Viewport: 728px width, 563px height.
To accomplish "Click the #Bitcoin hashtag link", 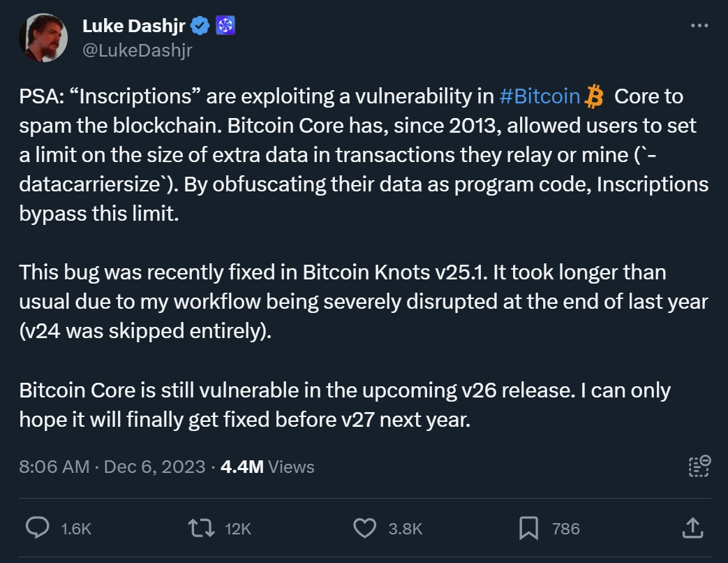I will coord(540,96).
